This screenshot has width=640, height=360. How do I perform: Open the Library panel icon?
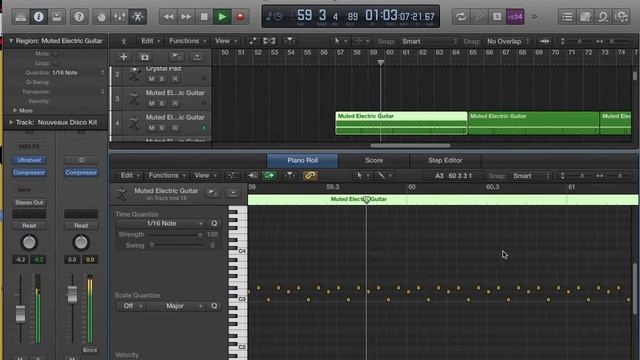click(x=20, y=17)
